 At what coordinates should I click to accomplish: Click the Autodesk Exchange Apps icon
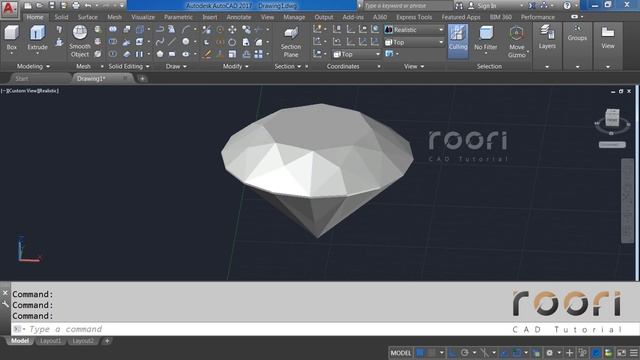tap(532, 6)
